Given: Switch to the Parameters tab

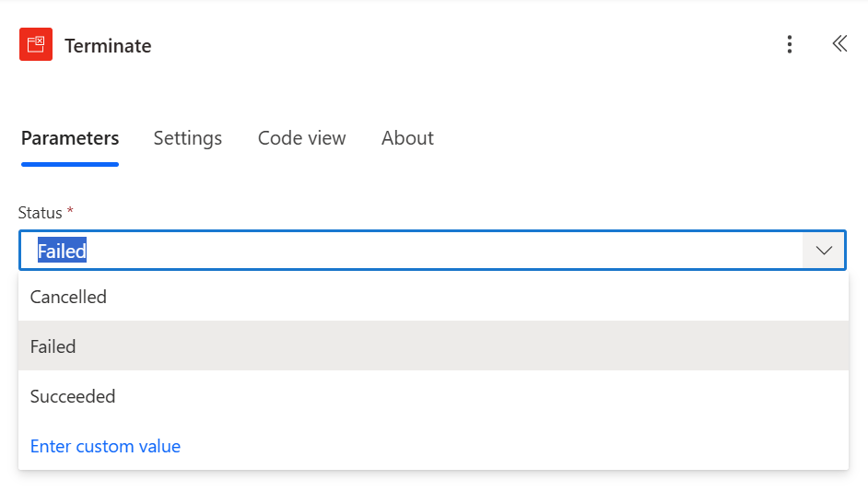Looking at the screenshot, I should 70,138.
